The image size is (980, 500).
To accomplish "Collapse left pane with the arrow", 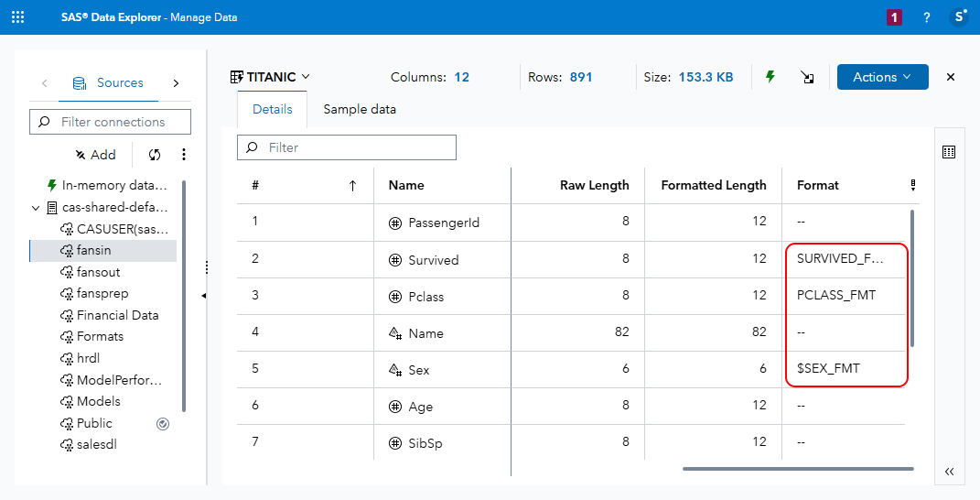I will click(204, 296).
